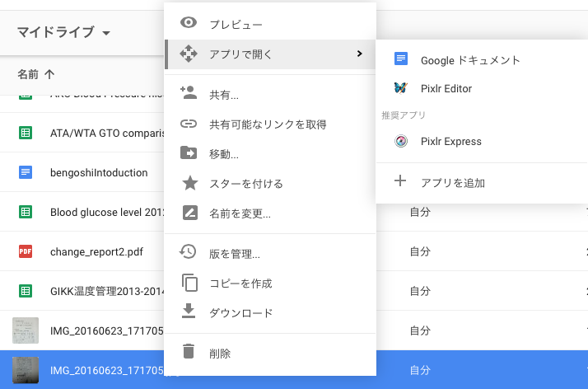The width and height of the screenshot is (588, 389).
Task: Click the star icon in context menu
Action: click(x=189, y=183)
